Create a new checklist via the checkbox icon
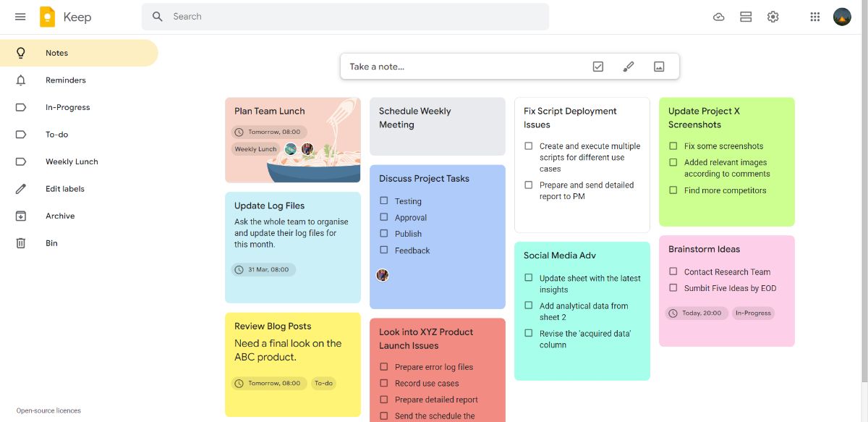 [x=598, y=66]
